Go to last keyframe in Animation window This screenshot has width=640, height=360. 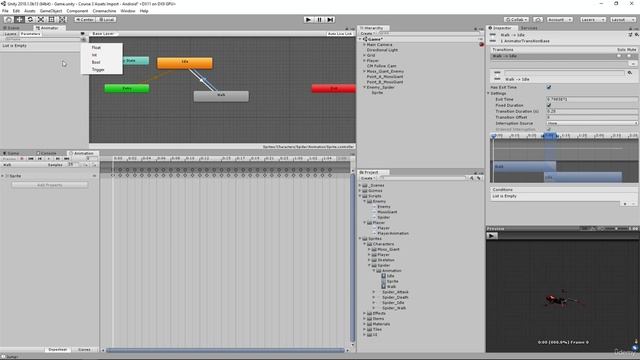(x=67, y=159)
